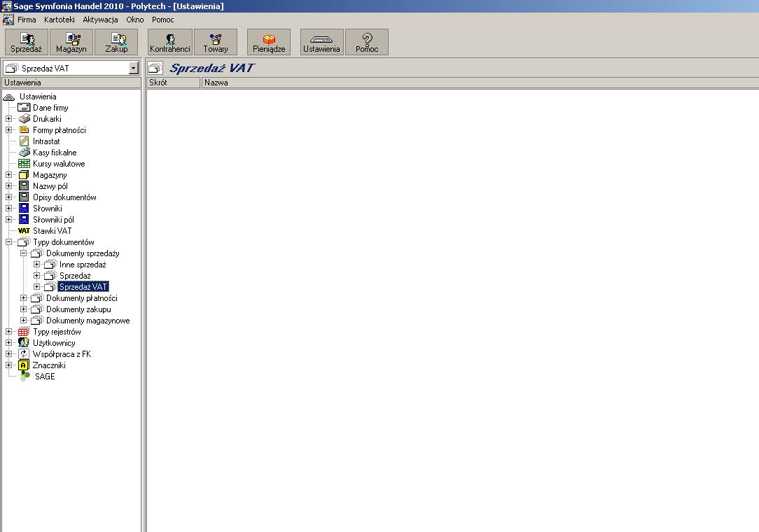This screenshot has height=532, width=759.
Task: Expand the Dokumenty płatności branch
Action: coord(22,297)
